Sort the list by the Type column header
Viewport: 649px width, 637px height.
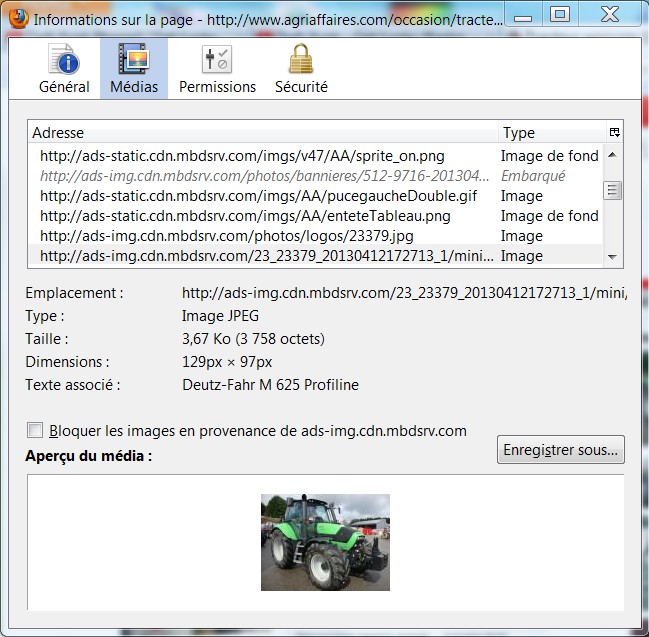tap(552, 133)
